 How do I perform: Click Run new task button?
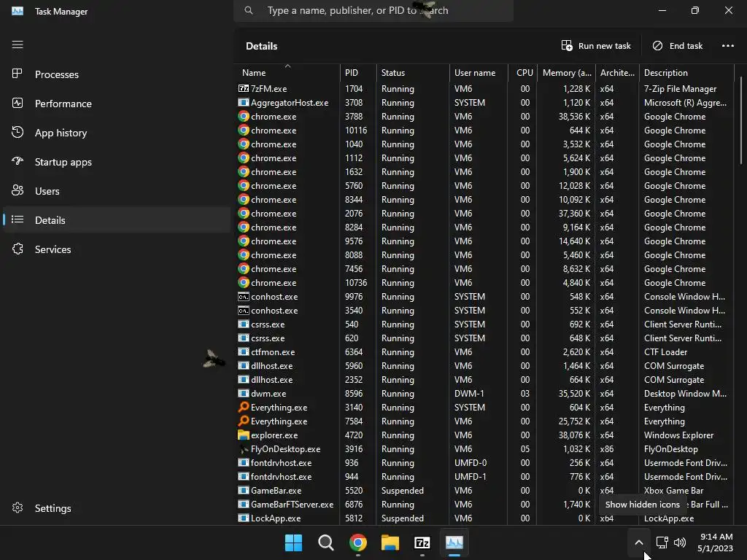coord(596,46)
